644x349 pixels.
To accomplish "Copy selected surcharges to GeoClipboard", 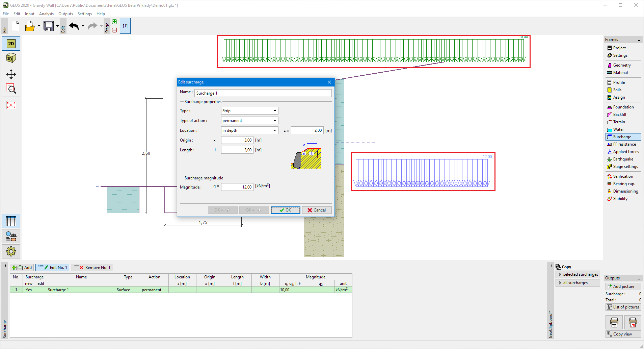I will pos(578,274).
